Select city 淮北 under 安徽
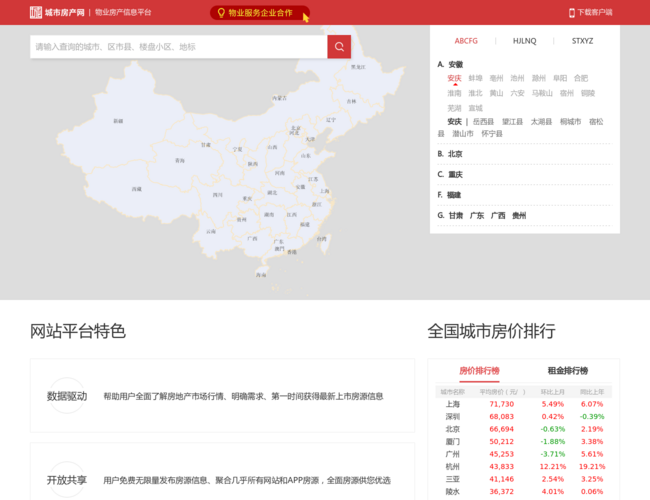The height and width of the screenshot is (500, 650). pyautogui.click(x=475, y=93)
